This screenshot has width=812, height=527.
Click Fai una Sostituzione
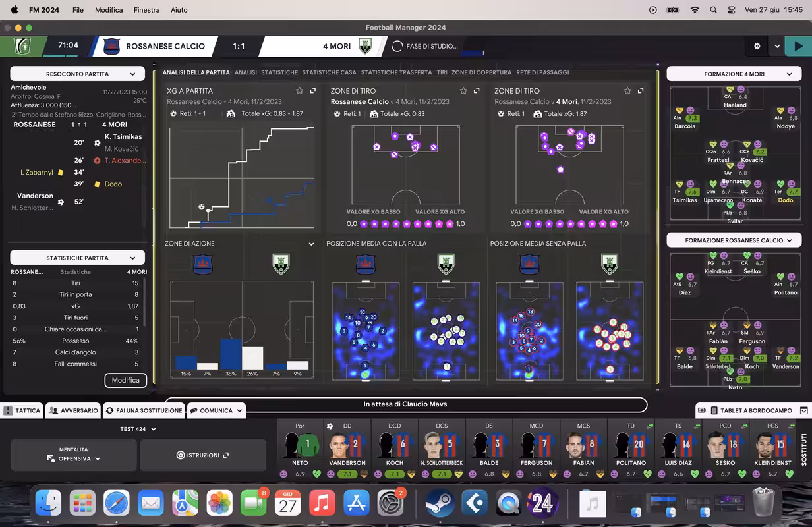coord(144,410)
